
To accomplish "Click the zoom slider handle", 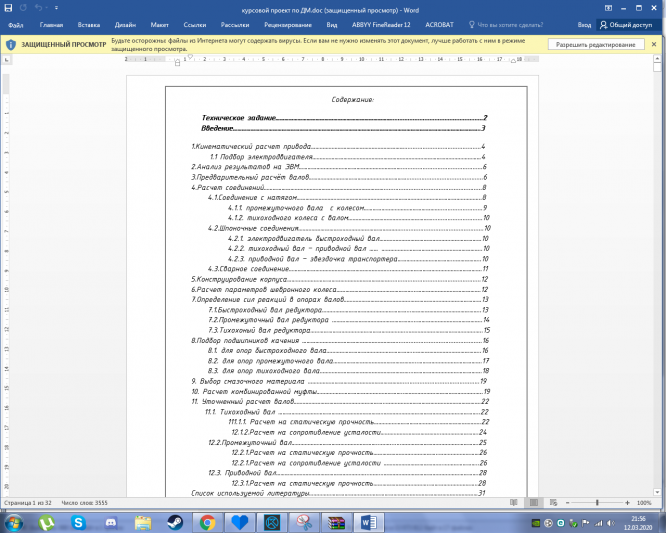I will pos(597,503).
